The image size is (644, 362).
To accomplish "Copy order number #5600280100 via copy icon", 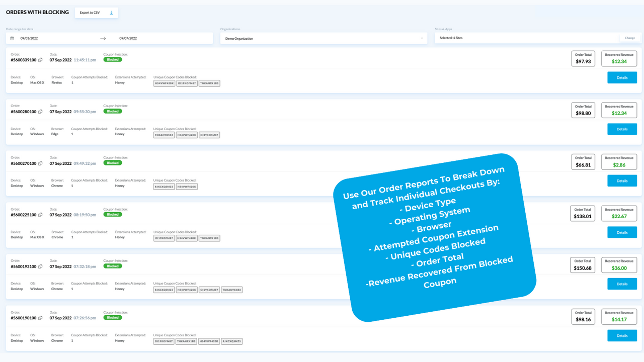I will (40, 112).
